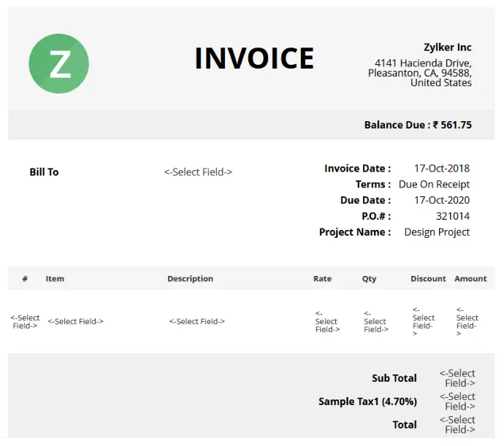Click the Item column header
This screenshot has width=504, height=446.
click(55, 279)
